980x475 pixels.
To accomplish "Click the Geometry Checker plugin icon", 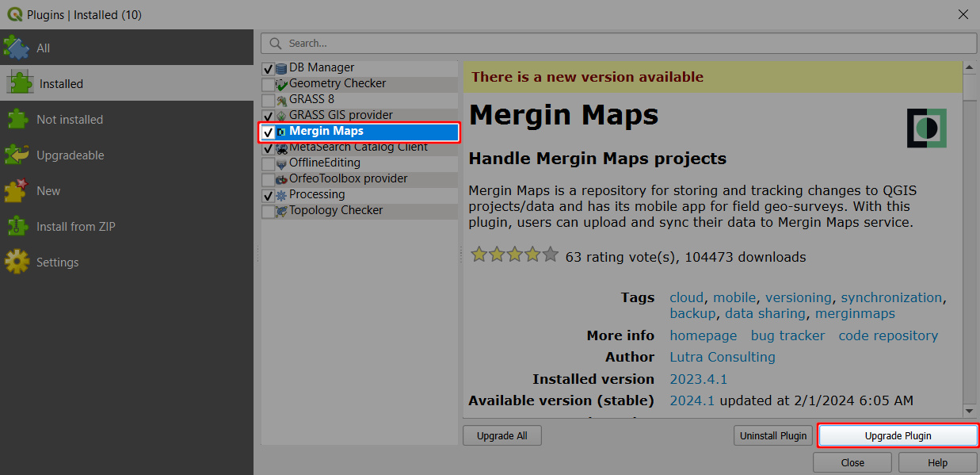I will click(x=281, y=84).
